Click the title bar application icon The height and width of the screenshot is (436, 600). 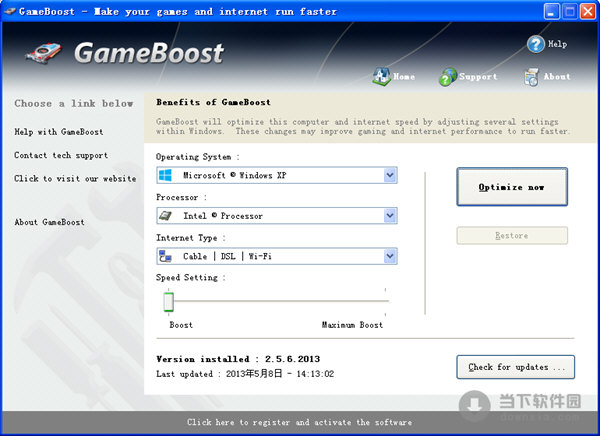pyautogui.click(x=10, y=11)
